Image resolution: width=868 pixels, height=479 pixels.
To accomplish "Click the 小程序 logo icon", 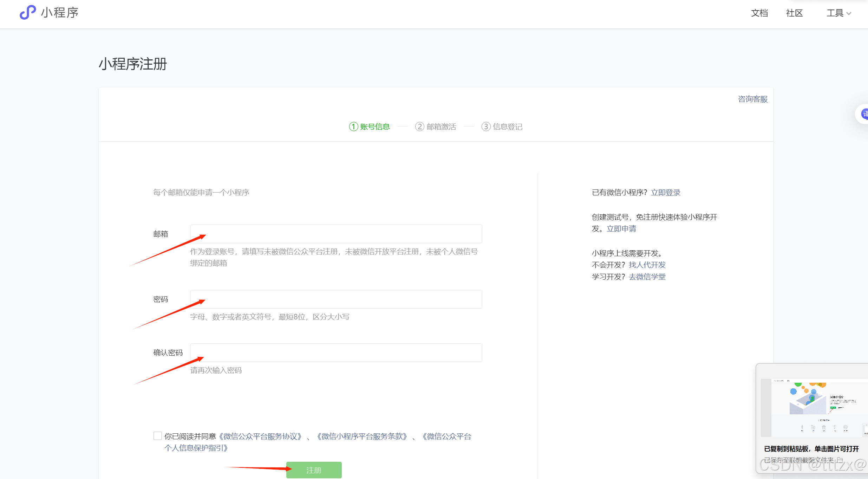I will point(28,12).
